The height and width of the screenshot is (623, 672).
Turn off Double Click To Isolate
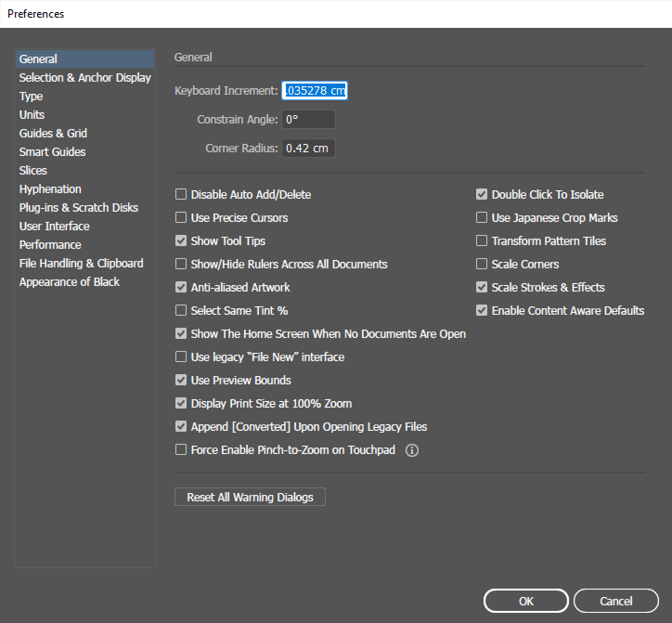pyautogui.click(x=482, y=195)
